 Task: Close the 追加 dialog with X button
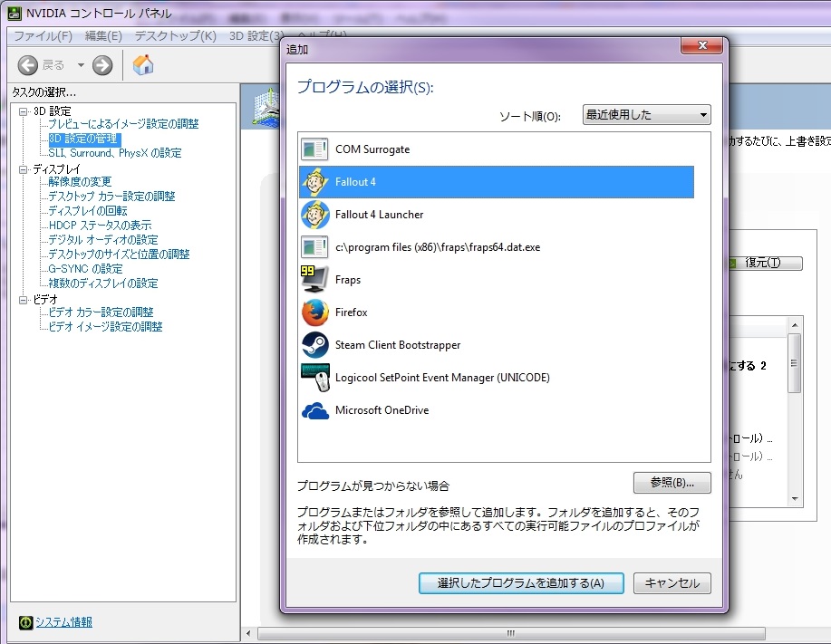tap(701, 45)
